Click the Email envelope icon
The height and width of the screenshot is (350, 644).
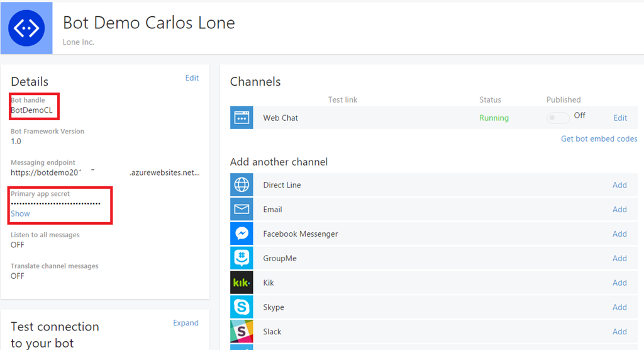pos(241,209)
